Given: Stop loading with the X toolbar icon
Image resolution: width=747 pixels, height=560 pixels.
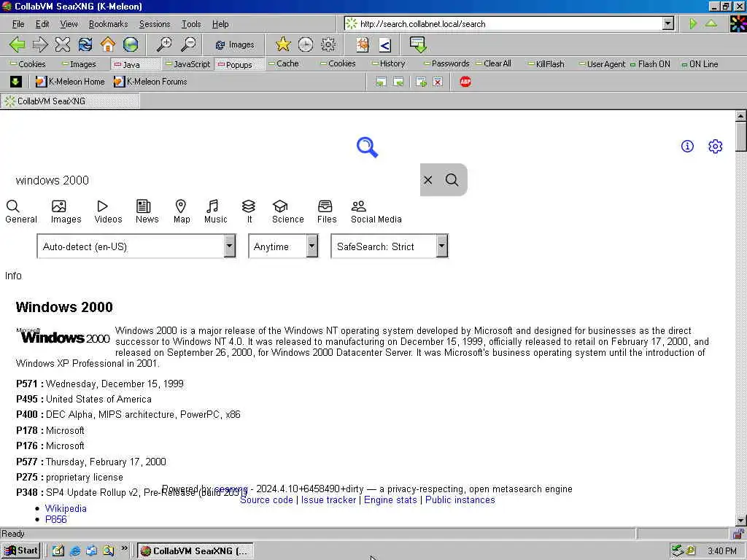Looking at the screenshot, I should (x=63, y=44).
